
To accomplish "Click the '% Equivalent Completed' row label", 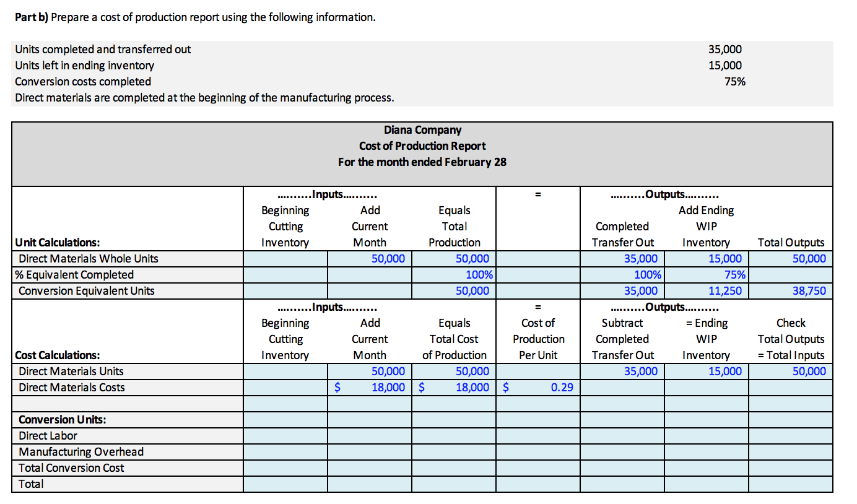I will point(74,275).
